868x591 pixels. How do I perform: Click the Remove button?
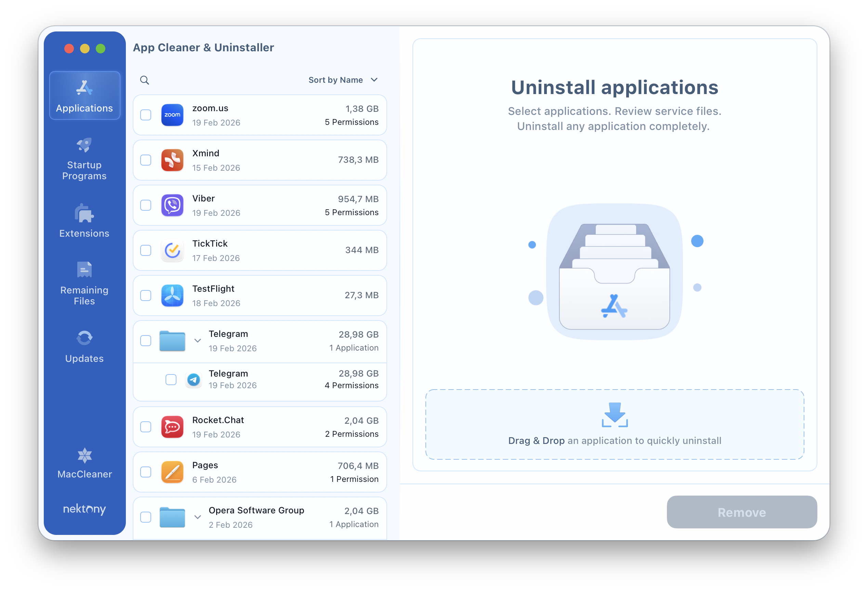pos(741,512)
